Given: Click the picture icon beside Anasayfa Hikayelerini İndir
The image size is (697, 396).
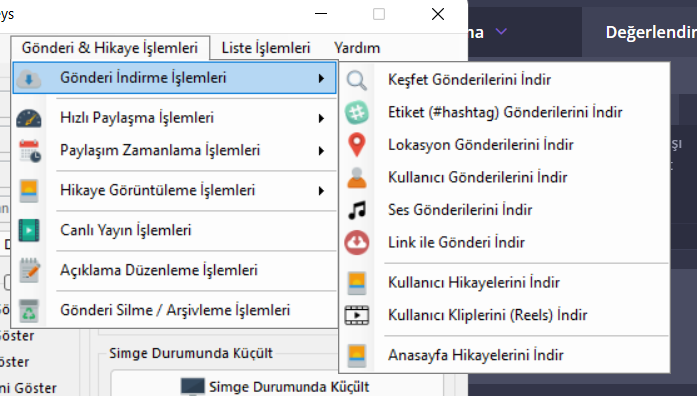Looking at the screenshot, I should 357,356.
